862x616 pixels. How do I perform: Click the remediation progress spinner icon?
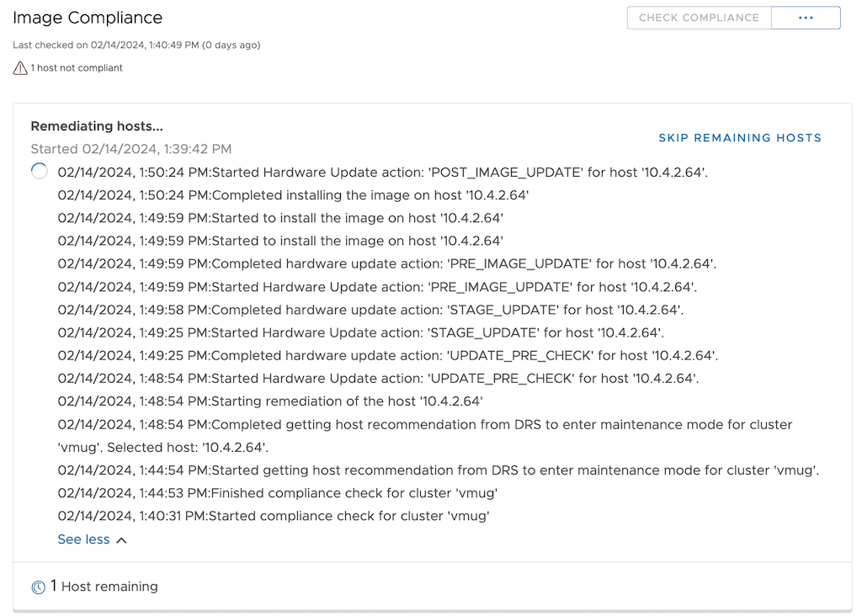point(40,172)
